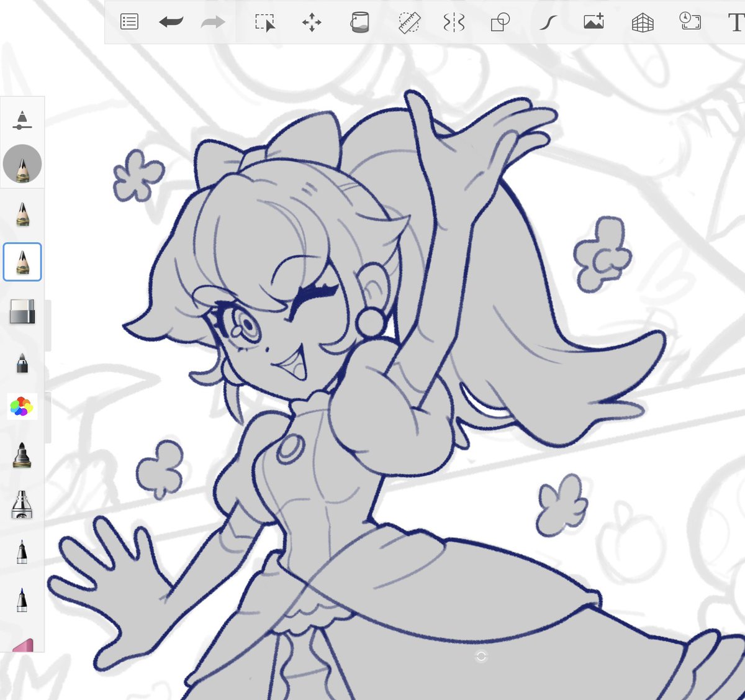This screenshot has width=745, height=700.
Task: Redo the undone stroke
Action: click(213, 22)
